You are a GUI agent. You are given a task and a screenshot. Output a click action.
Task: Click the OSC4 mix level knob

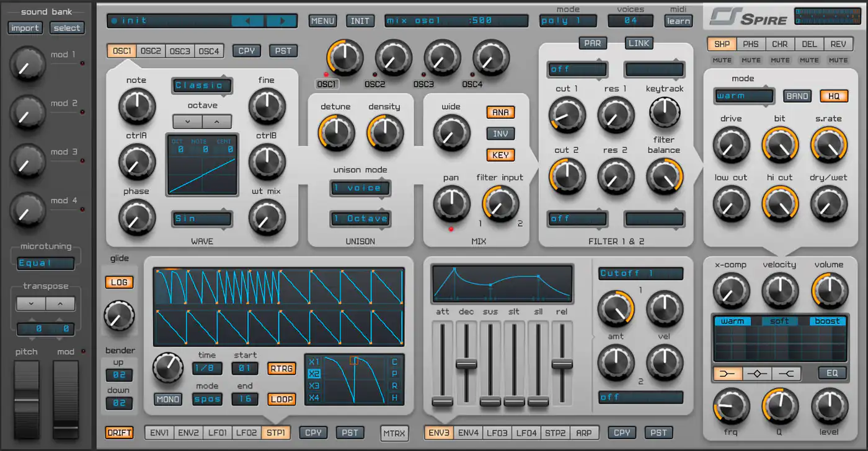(x=490, y=58)
